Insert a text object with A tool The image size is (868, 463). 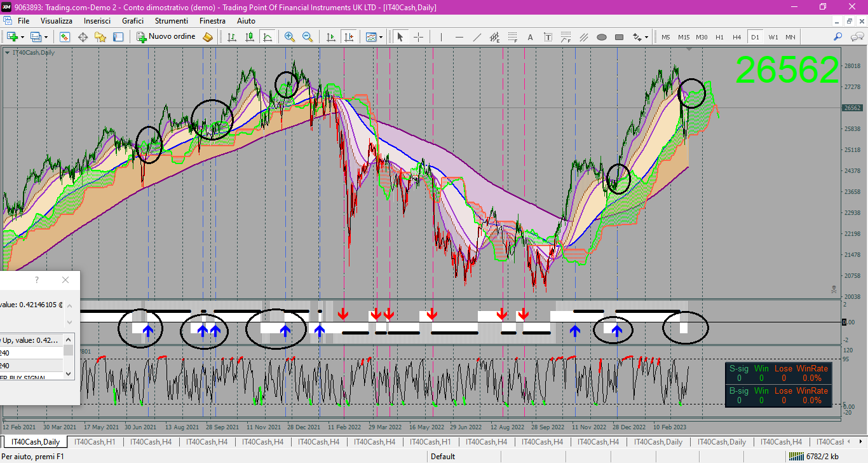tap(531, 37)
